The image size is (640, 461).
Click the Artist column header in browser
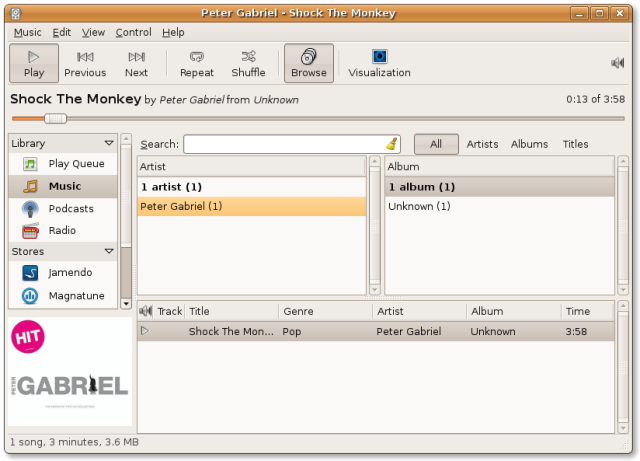pyautogui.click(x=251, y=167)
